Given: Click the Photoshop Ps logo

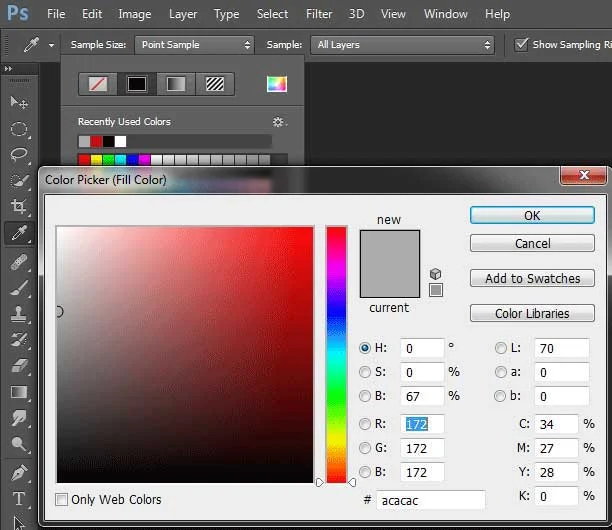Looking at the screenshot, I should click(x=18, y=13).
